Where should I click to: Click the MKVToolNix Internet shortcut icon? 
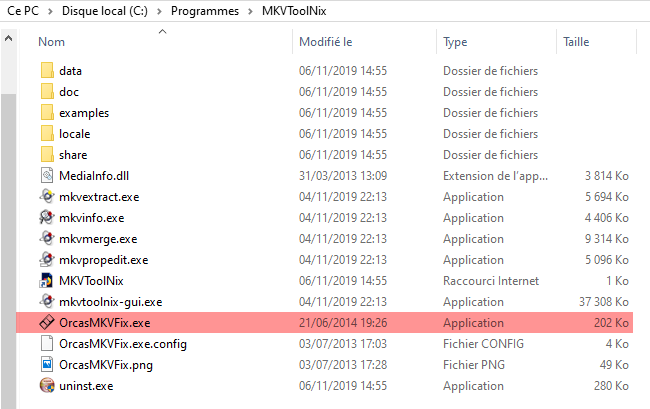[x=47, y=281]
